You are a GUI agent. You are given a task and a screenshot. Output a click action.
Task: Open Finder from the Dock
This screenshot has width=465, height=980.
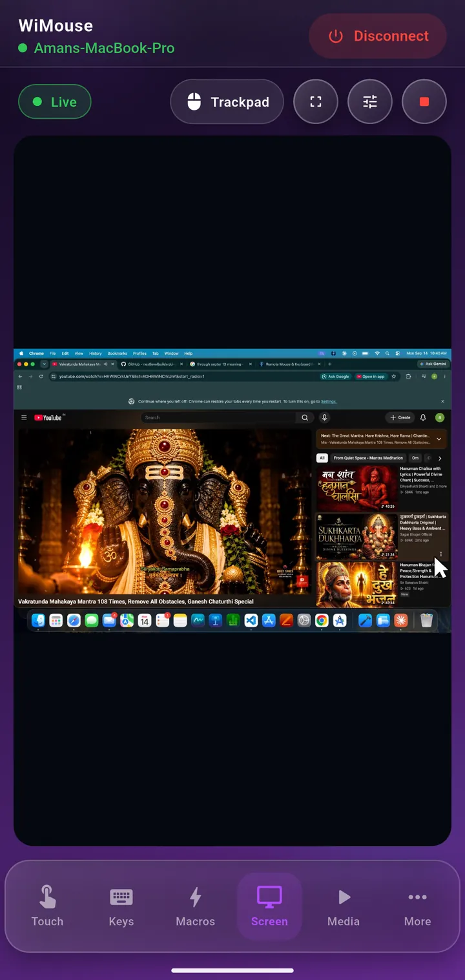click(39, 620)
